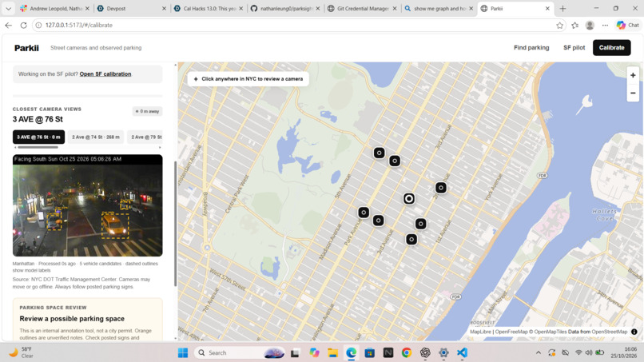Screen dimensions: 644x362
Task: Click the Windows taskbar Search box
Action: coord(240,352)
